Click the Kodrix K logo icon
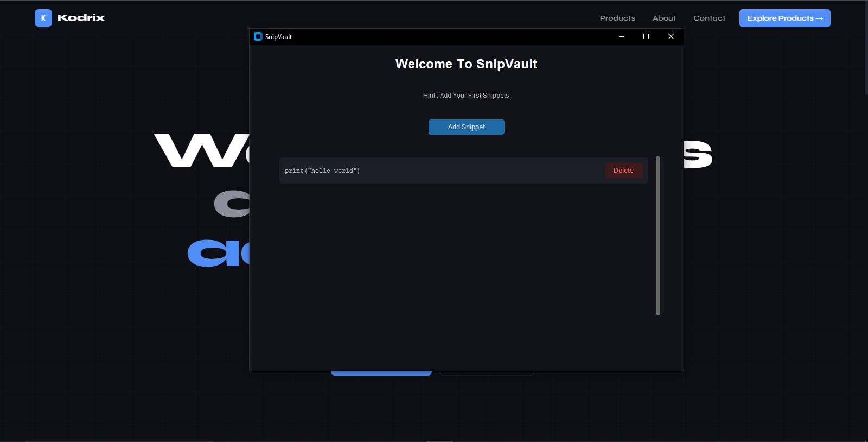Viewport: 868px width, 442px height. click(x=43, y=18)
